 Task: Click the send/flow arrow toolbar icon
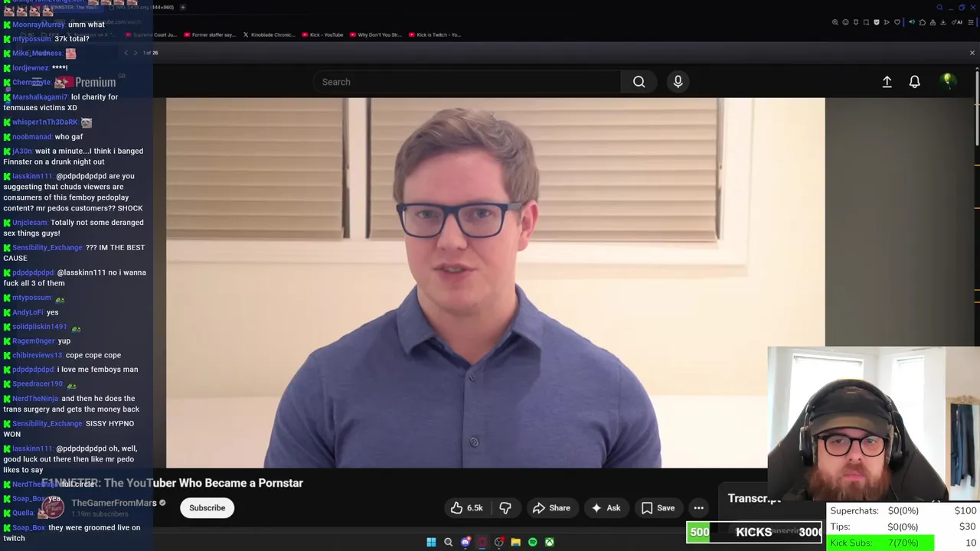[x=887, y=22]
